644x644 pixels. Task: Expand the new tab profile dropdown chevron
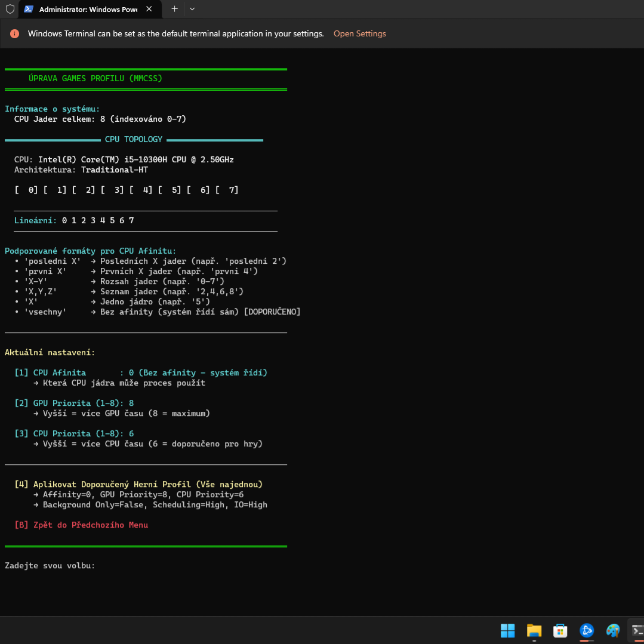(192, 9)
